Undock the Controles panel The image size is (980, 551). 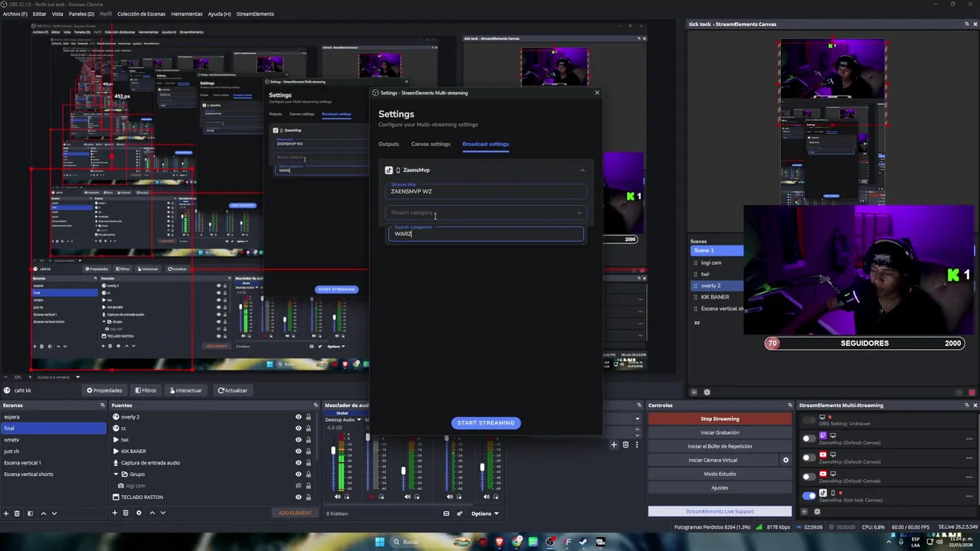tap(789, 405)
